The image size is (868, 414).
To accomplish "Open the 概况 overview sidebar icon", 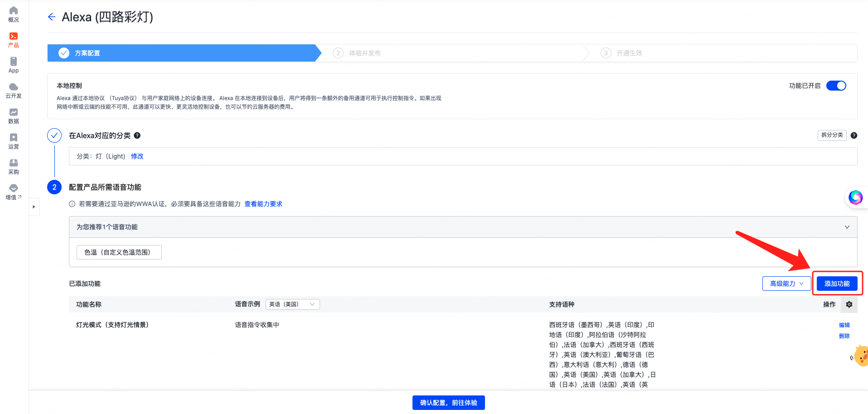I will [x=14, y=14].
